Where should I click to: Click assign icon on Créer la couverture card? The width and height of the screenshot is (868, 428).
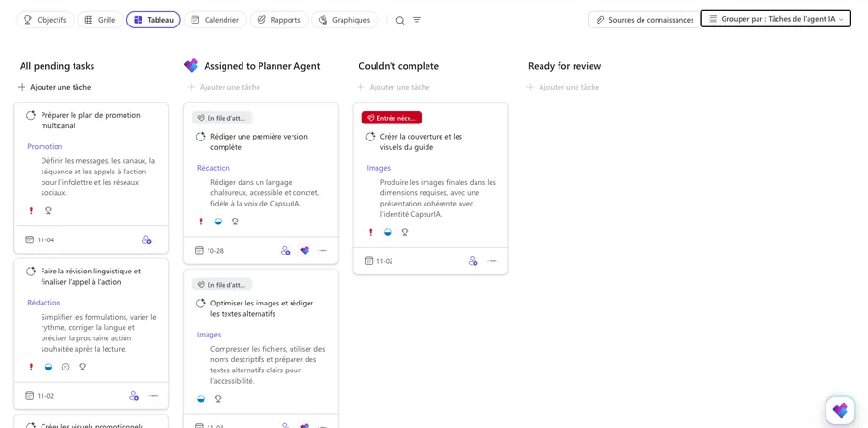[x=473, y=261]
